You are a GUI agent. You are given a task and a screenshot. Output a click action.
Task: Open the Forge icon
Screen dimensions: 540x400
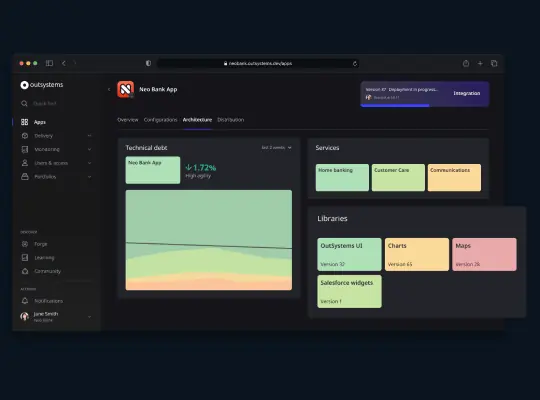click(x=25, y=244)
